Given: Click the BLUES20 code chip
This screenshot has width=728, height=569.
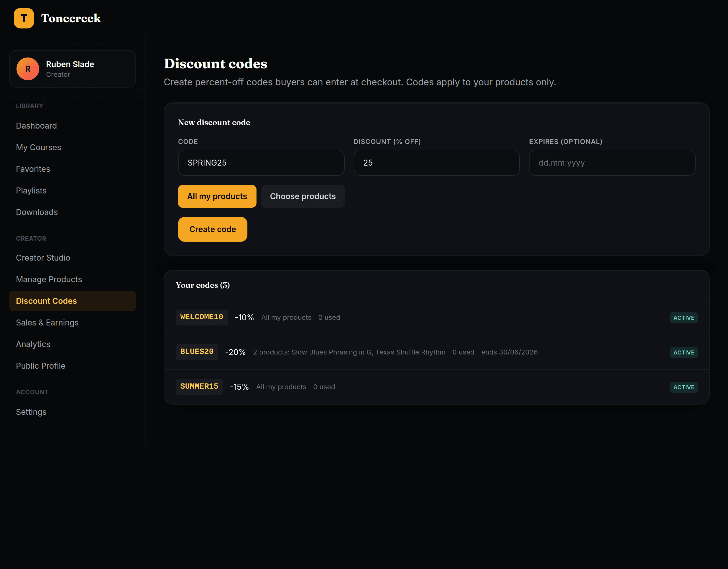Looking at the screenshot, I should (x=197, y=352).
